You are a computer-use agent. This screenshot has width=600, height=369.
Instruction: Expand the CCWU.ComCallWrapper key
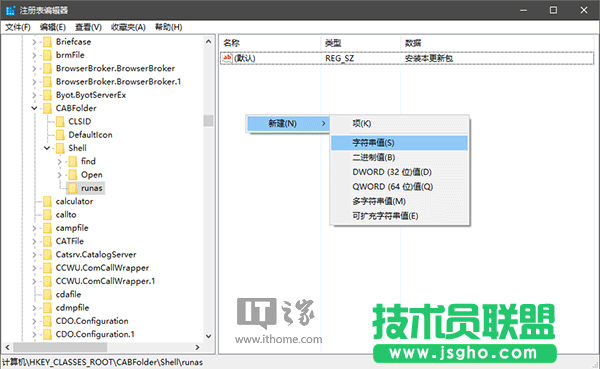tap(34, 268)
